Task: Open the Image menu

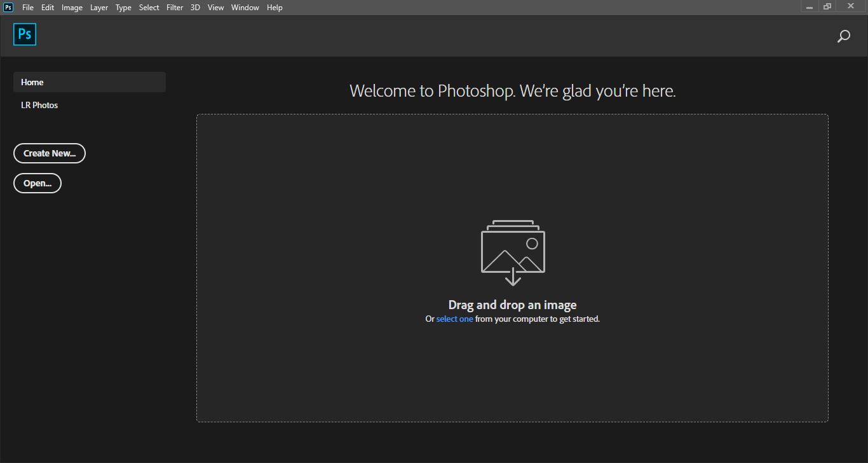Action: 72,7
